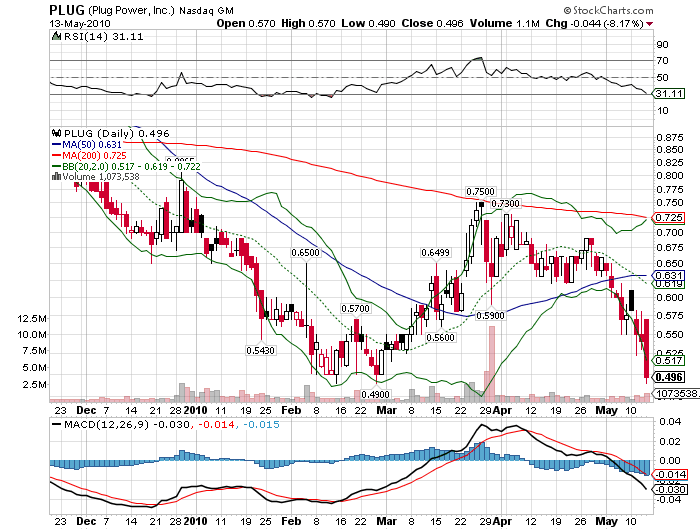Click the May label on MACD panel date axis
Screen dimensions: 700x530
point(607,521)
